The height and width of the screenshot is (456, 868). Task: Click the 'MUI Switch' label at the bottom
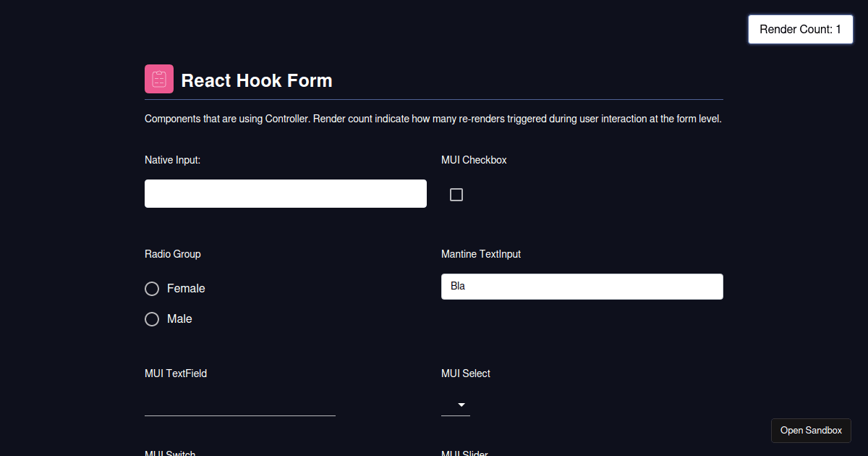pyautogui.click(x=170, y=453)
